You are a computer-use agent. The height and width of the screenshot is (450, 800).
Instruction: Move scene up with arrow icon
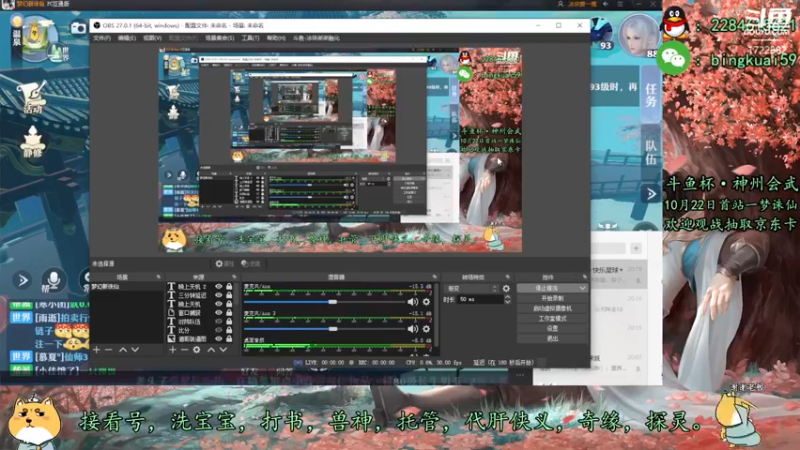click(123, 350)
